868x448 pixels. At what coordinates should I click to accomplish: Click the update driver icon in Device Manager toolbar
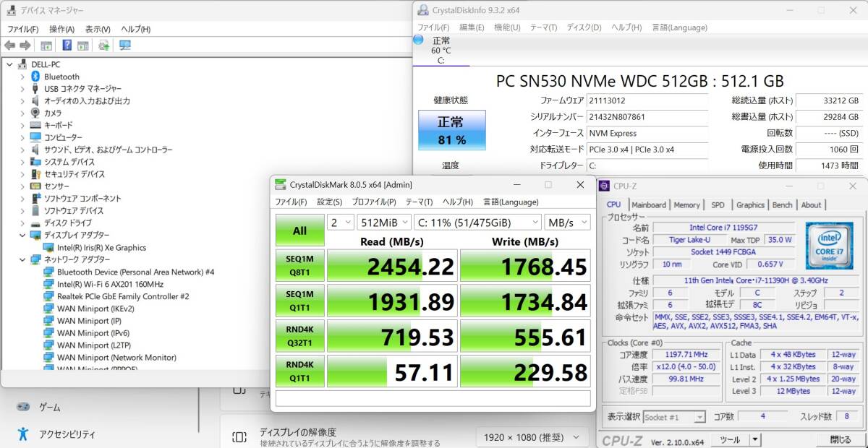pyautogui.click(x=104, y=46)
